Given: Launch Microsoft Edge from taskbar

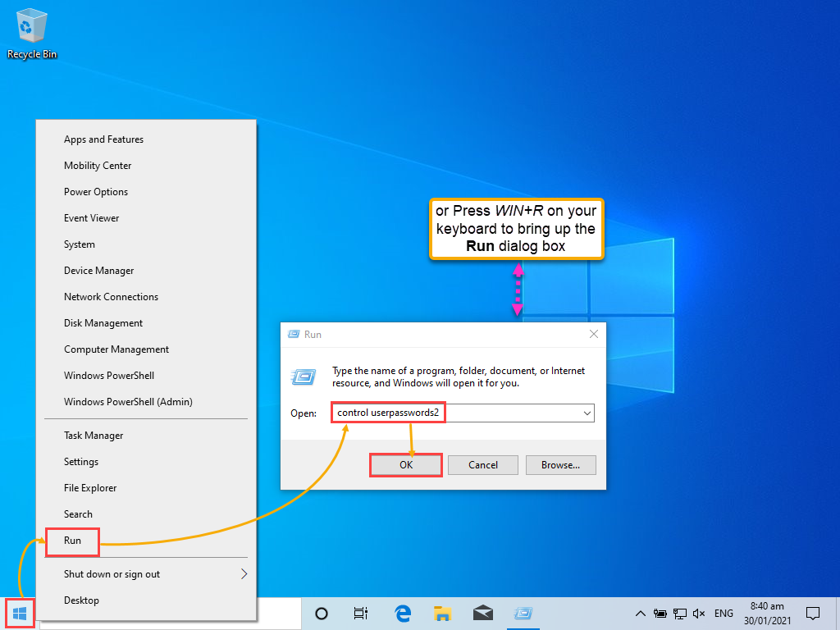Looking at the screenshot, I should (x=402, y=614).
